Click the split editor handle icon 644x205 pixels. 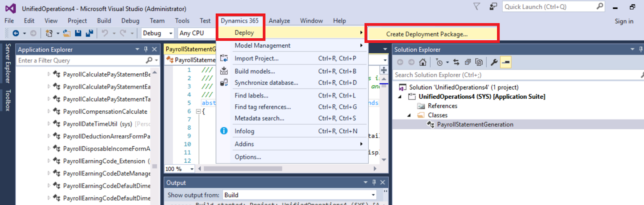point(384,70)
